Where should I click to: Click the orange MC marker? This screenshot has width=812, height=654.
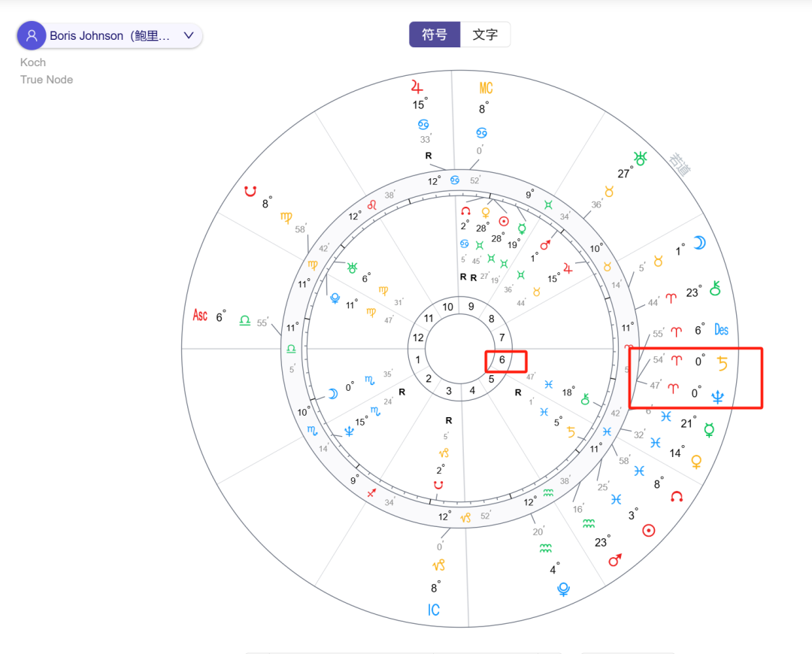[486, 88]
